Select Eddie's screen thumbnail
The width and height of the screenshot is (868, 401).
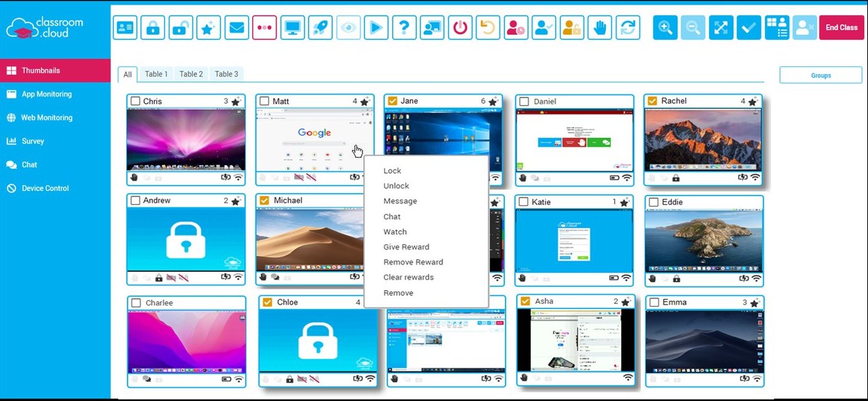tap(703, 241)
